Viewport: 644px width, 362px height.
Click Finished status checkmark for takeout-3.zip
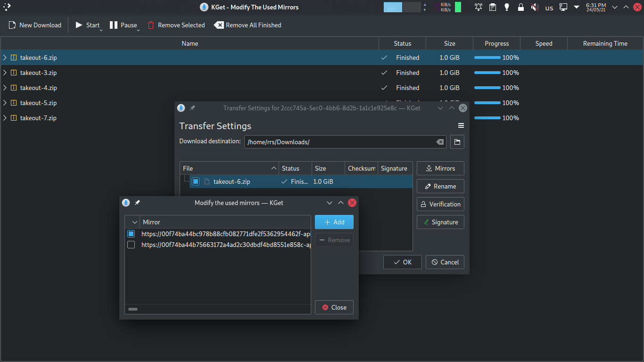(x=384, y=73)
